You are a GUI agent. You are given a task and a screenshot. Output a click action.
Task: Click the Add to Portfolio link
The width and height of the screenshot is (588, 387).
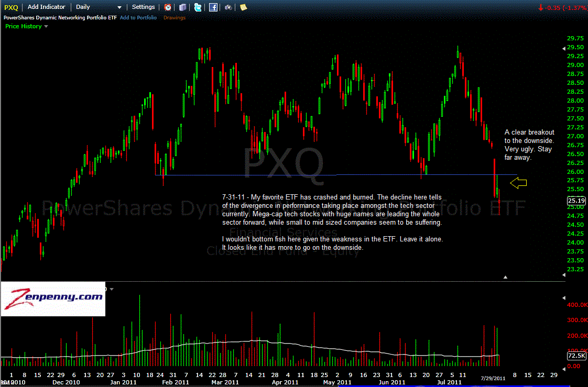(x=138, y=18)
